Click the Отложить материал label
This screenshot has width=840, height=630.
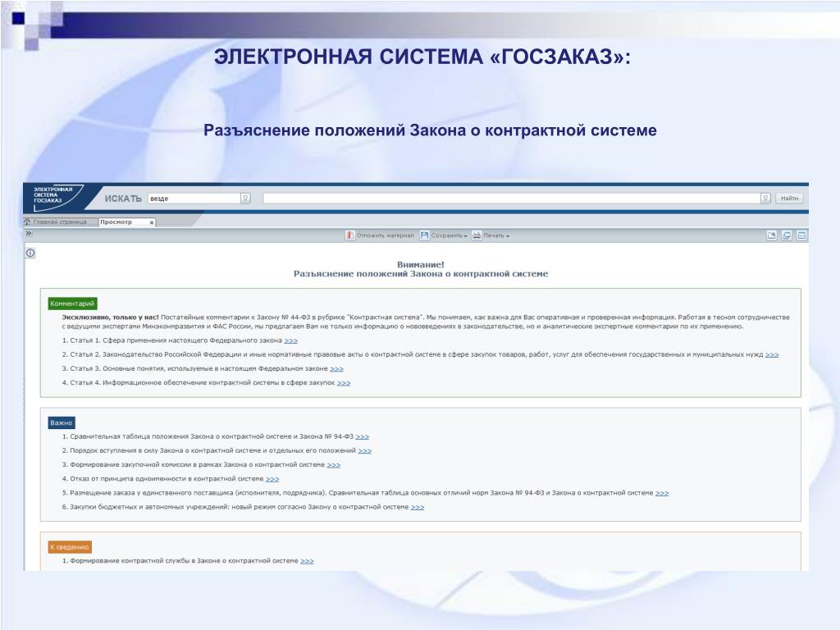click(386, 235)
